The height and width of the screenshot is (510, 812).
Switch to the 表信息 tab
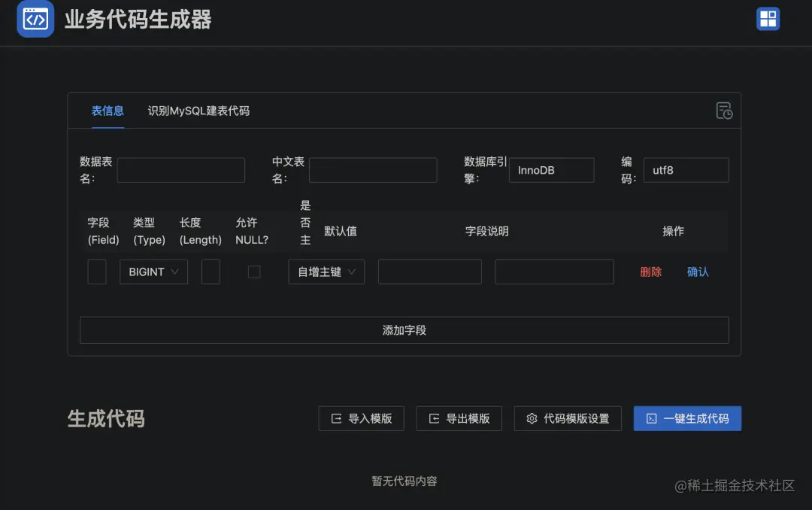click(108, 111)
